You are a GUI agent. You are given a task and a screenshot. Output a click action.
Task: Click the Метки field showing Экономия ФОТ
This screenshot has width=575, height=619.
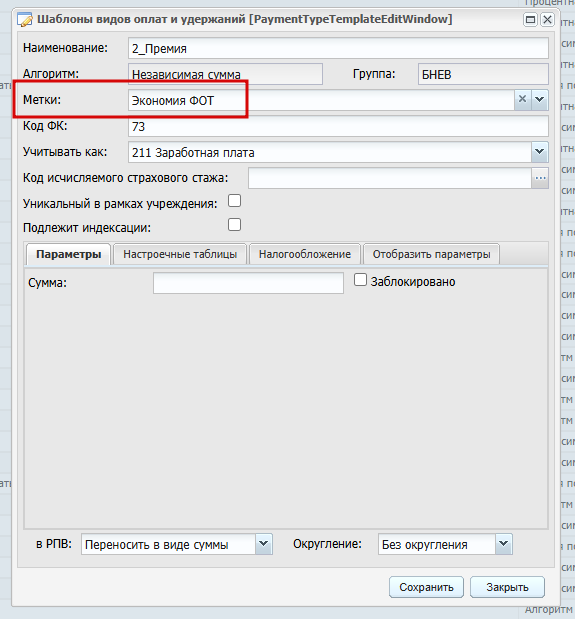tap(321, 100)
